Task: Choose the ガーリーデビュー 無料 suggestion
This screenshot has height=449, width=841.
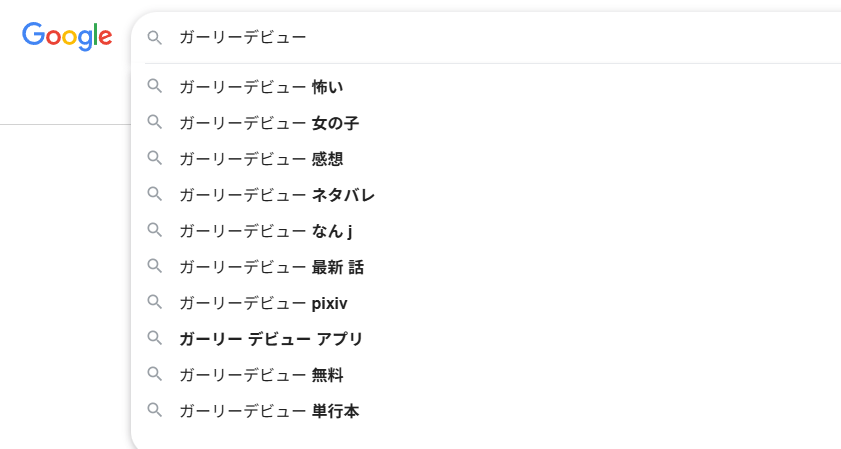Action: [x=261, y=375]
